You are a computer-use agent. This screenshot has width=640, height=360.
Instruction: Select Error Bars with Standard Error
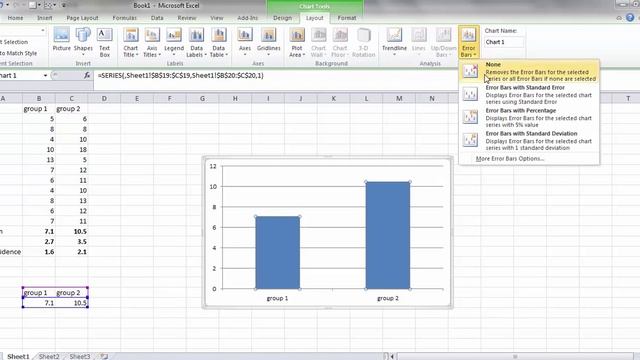(529, 94)
